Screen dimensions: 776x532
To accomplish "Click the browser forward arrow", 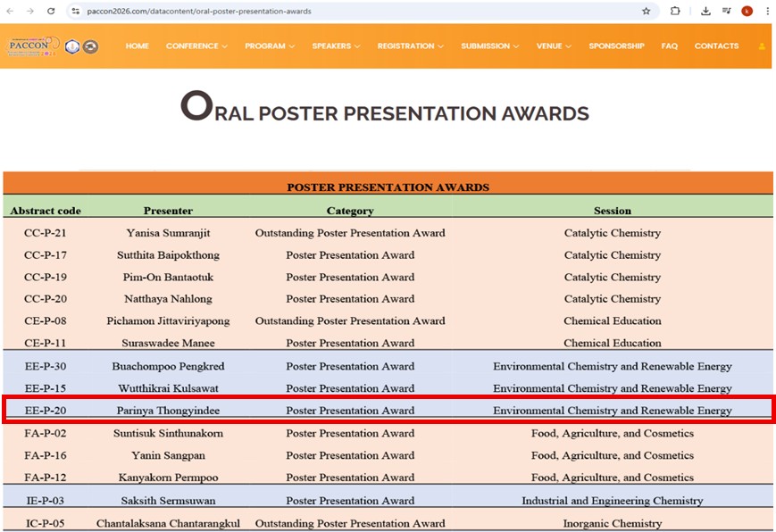I will coord(30,11).
